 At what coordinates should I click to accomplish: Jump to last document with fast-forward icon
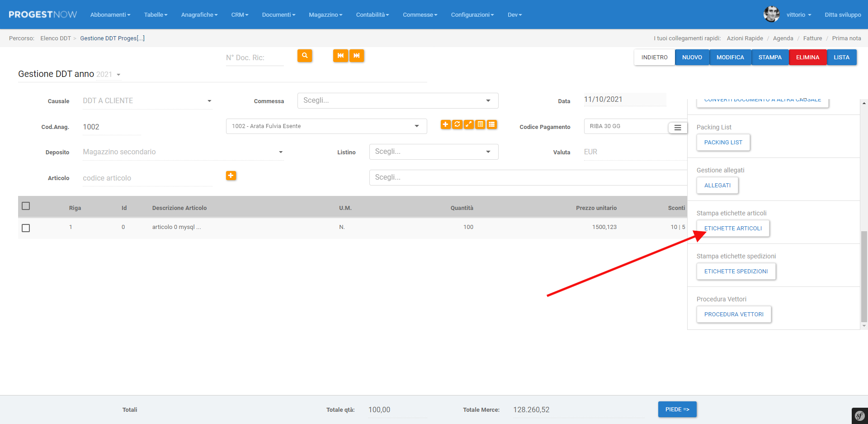(357, 56)
